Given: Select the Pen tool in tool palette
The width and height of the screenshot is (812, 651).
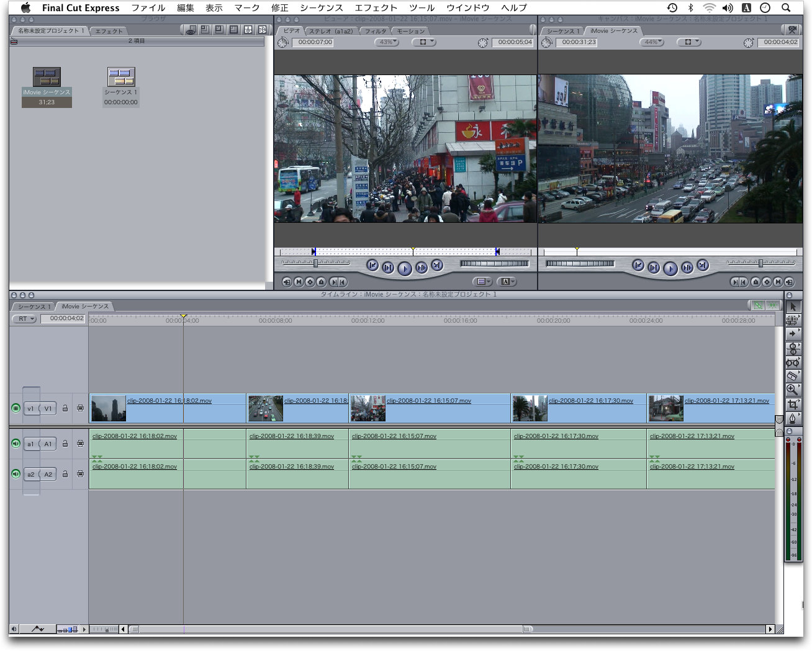Looking at the screenshot, I should 792,418.
